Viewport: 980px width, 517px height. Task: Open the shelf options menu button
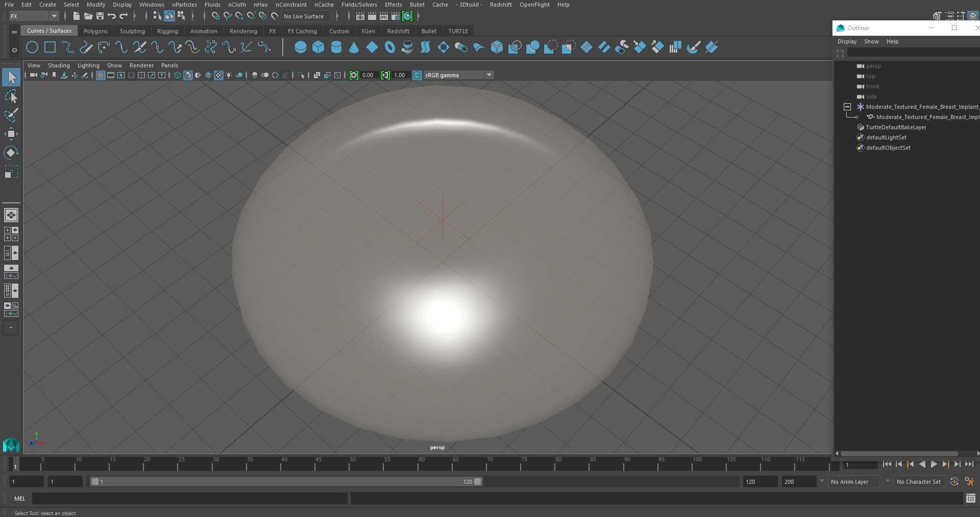click(14, 50)
